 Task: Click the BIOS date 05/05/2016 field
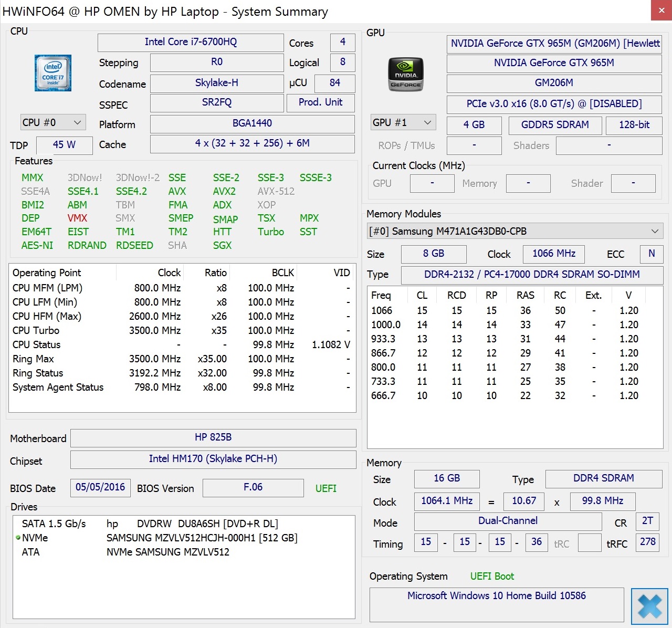click(x=100, y=488)
